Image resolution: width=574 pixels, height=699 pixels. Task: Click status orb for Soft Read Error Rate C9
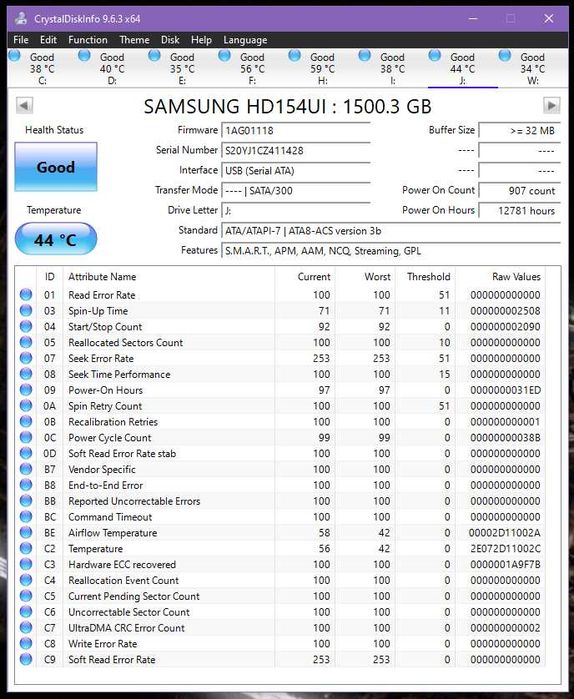26,659
